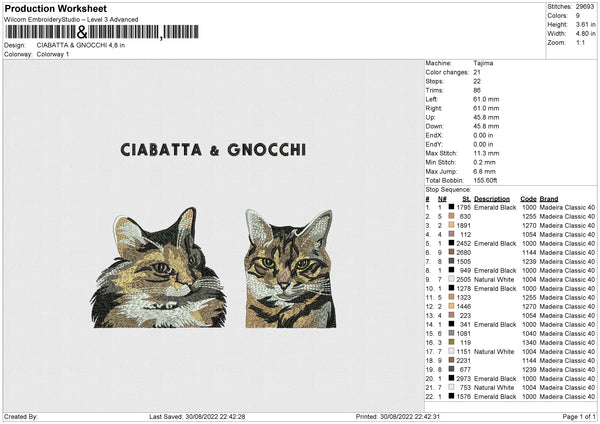Click the 'Description' column header
600x424 pixels.
(492, 199)
